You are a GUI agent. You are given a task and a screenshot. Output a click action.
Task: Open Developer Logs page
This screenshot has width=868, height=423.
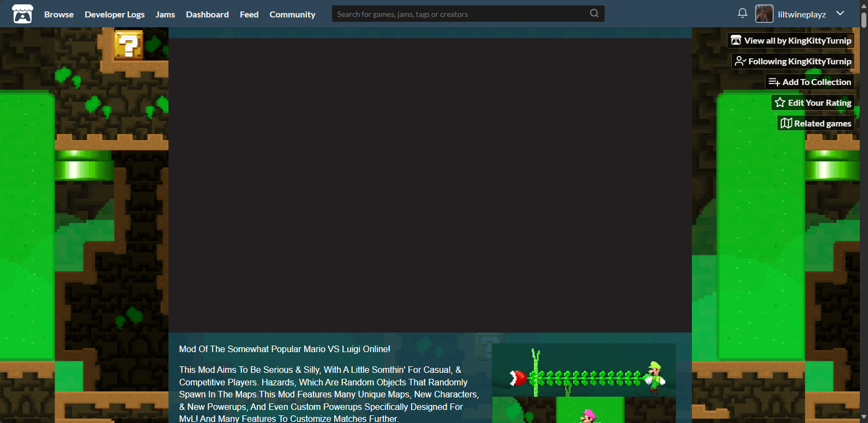click(114, 14)
